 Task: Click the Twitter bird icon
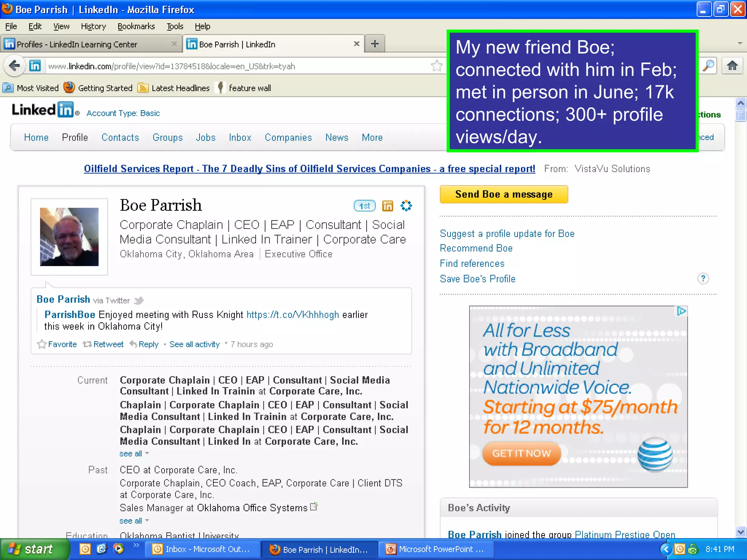(139, 300)
